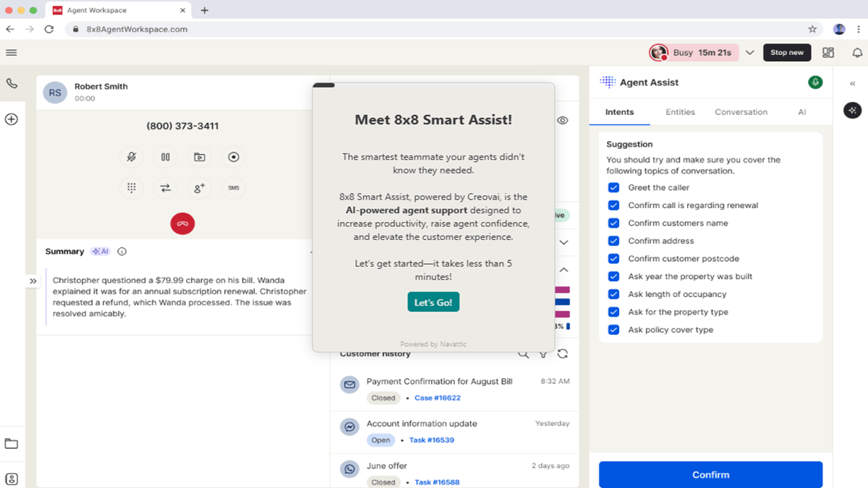Disable the Ask policy cover type suggestion

[x=613, y=330]
